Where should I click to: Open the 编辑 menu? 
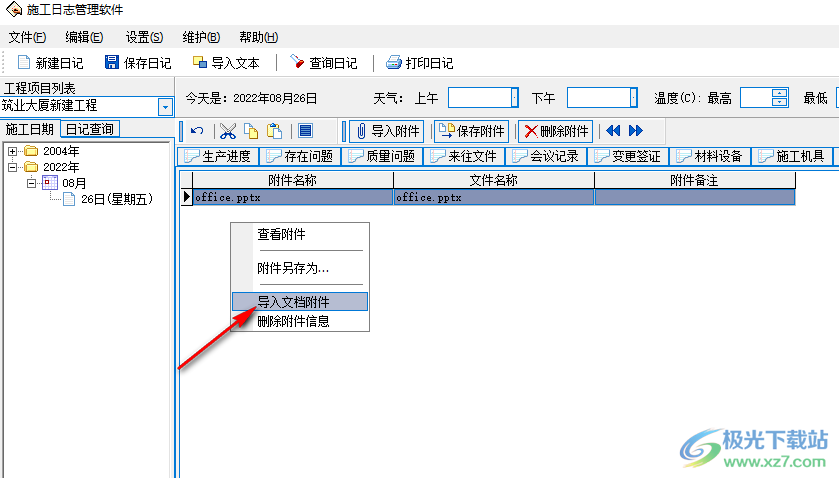pos(84,37)
